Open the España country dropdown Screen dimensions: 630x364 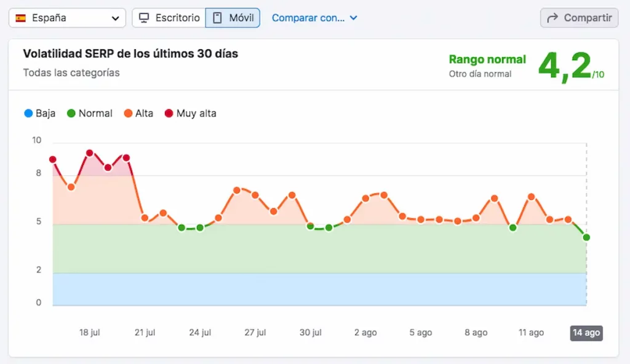pyautogui.click(x=67, y=18)
